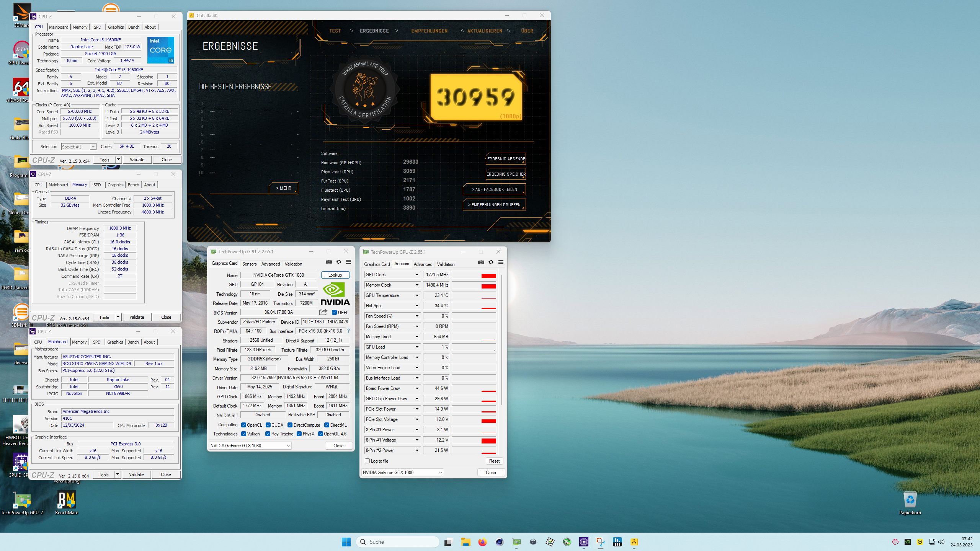Click the Lookup button in GPU-Z
Image resolution: width=980 pixels, height=551 pixels.
[335, 275]
